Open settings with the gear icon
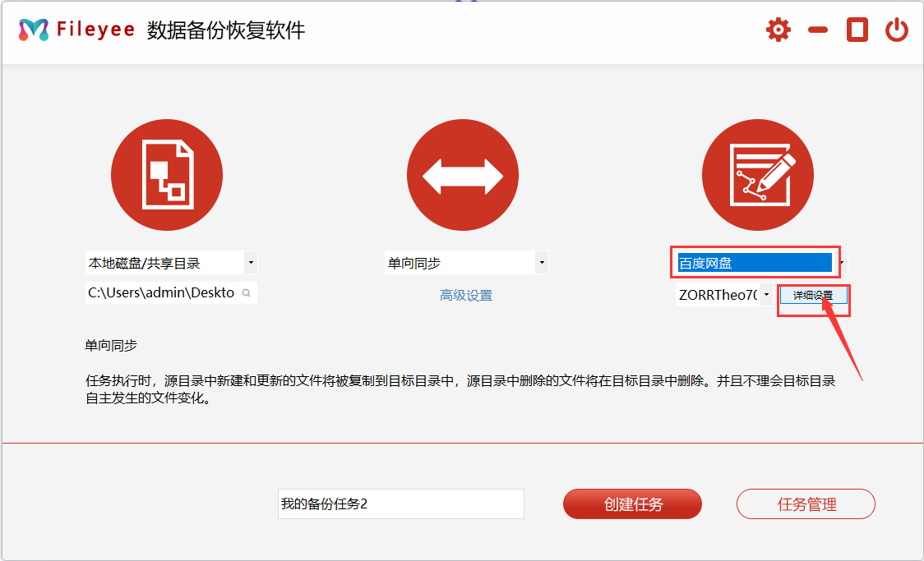Image resolution: width=924 pixels, height=561 pixels. pos(778,30)
